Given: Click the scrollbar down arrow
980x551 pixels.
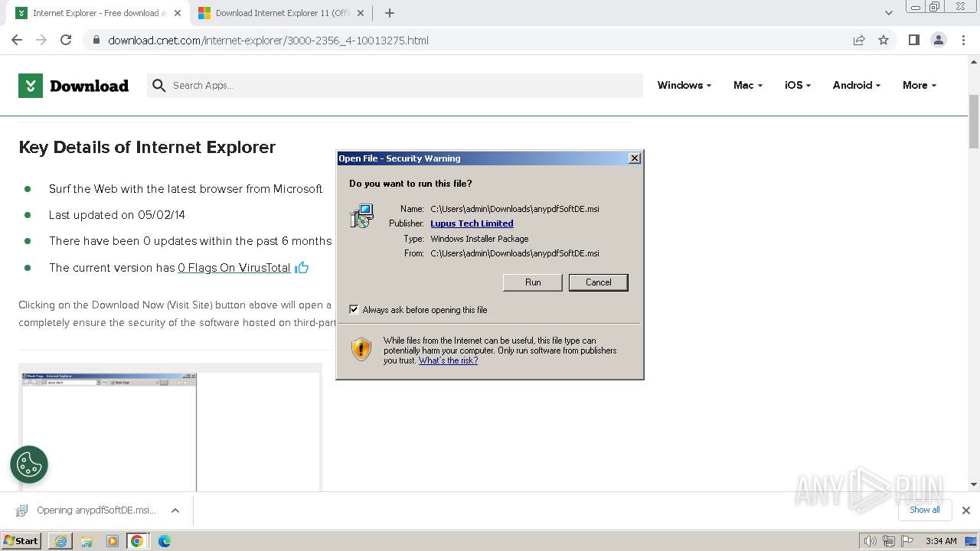Looking at the screenshot, I should click(974, 484).
